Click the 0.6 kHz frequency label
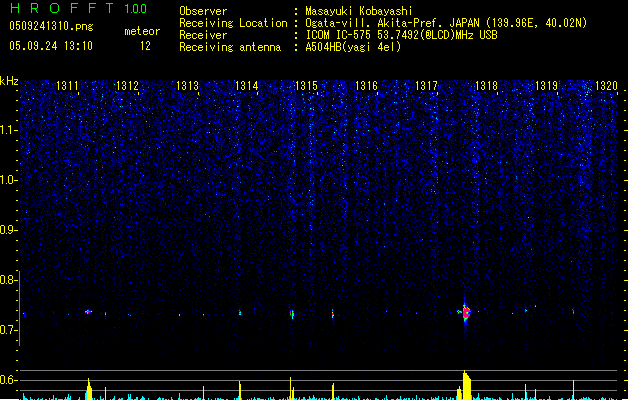This screenshot has width=629, height=400. [8, 380]
